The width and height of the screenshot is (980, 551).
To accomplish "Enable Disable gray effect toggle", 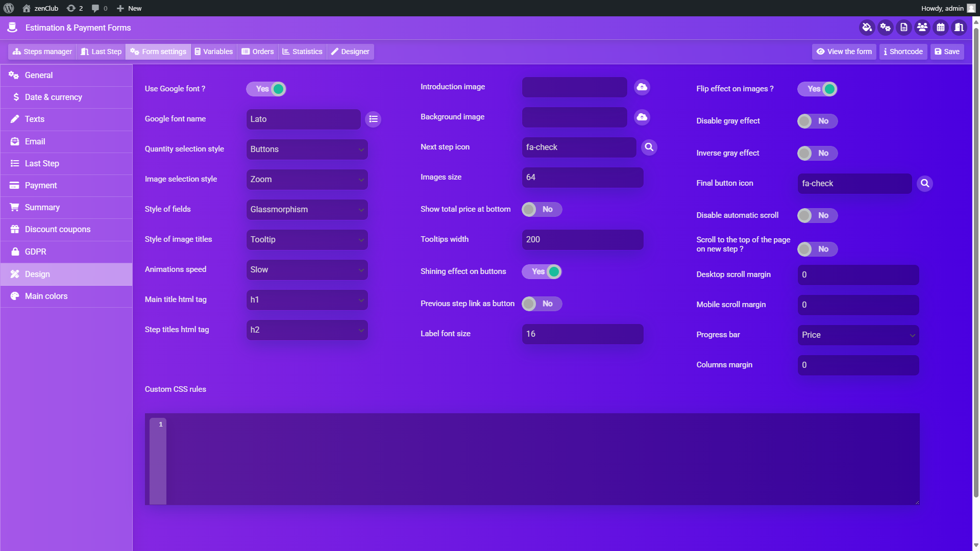I will click(x=817, y=121).
